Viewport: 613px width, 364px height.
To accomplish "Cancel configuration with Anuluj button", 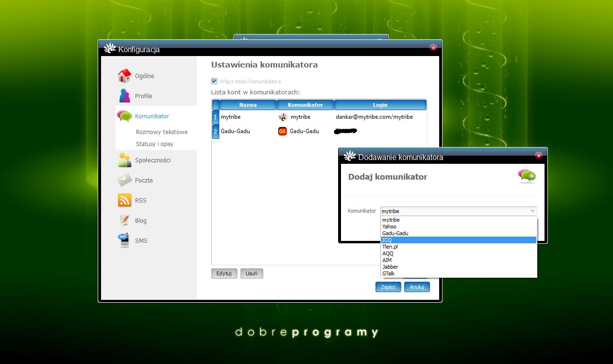I will click(417, 287).
